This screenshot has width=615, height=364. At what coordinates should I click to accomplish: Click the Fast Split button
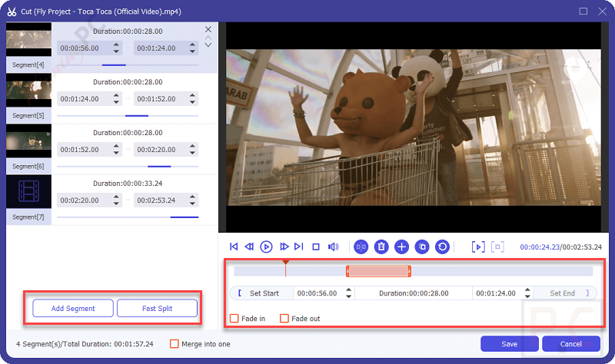(x=157, y=309)
